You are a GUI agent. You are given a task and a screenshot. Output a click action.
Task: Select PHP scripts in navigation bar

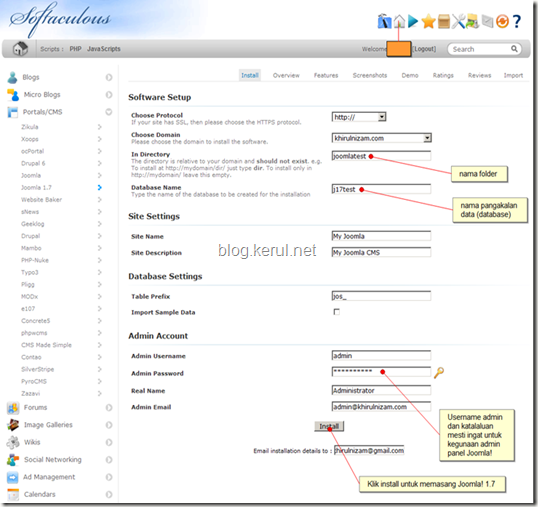pyautogui.click(x=75, y=49)
